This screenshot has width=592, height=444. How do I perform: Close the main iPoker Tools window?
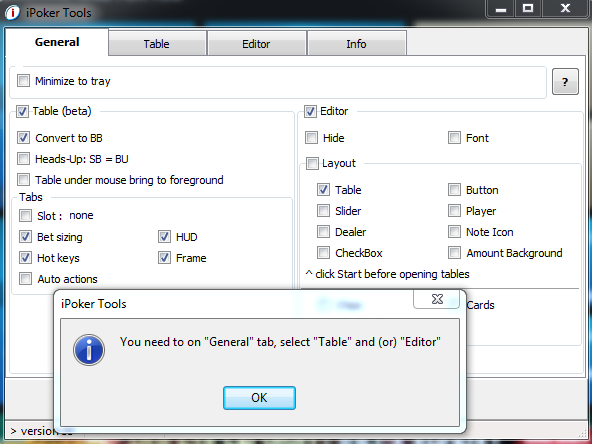tap(565, 9)
